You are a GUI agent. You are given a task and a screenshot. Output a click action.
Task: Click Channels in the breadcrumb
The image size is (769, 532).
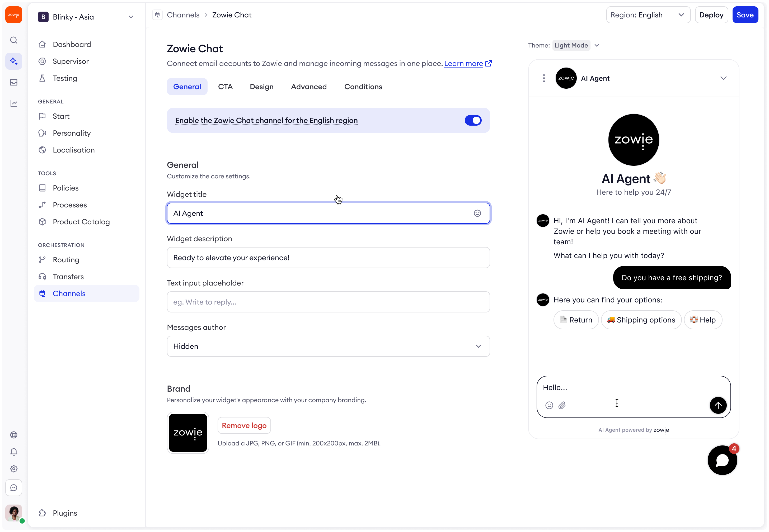coord(183,15)
